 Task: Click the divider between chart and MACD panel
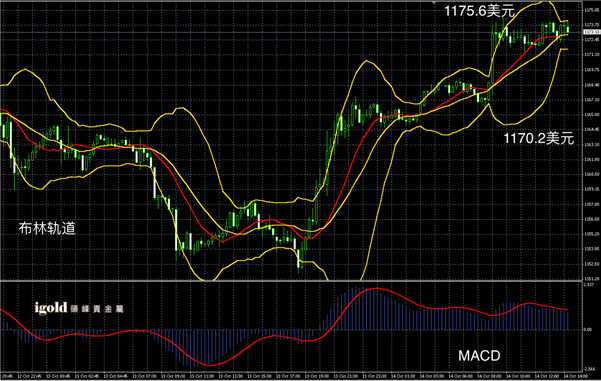coord(291,281)
